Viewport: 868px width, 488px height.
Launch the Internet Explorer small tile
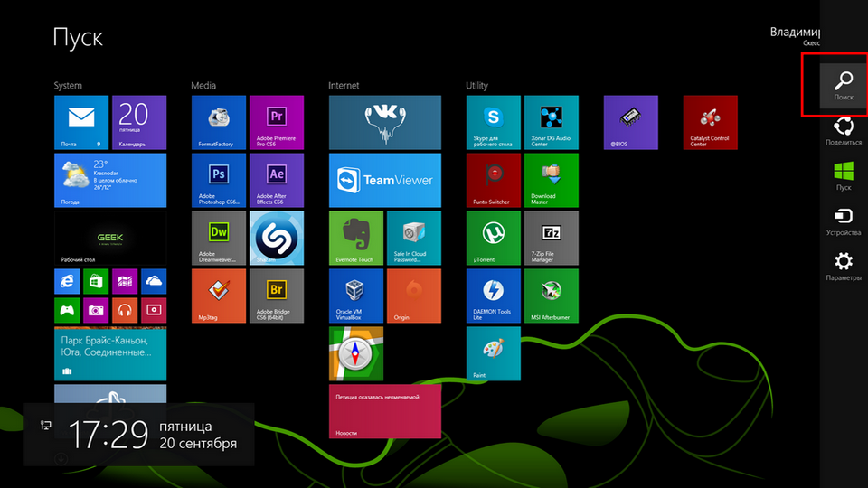click(x=67, y=281)
